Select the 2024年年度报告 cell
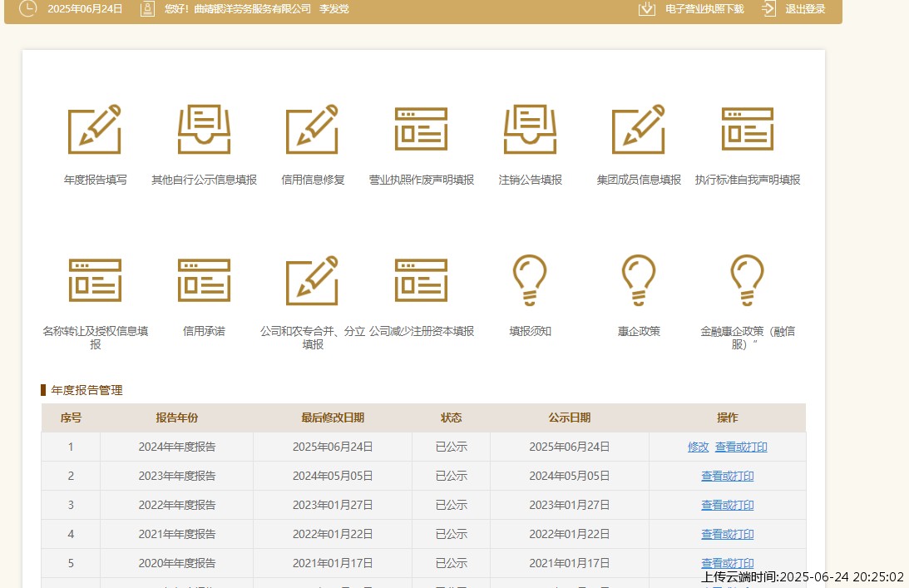 click(177, 447)
